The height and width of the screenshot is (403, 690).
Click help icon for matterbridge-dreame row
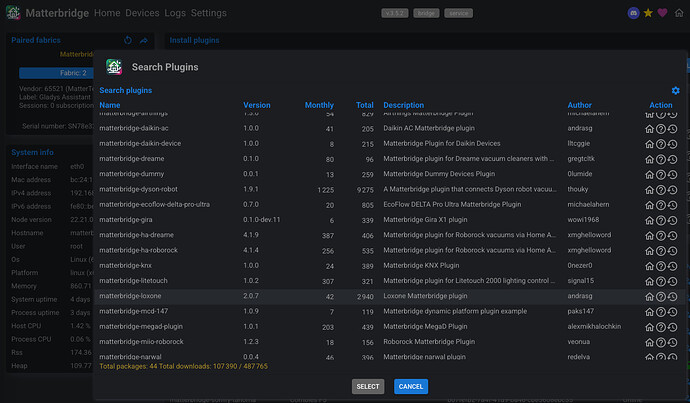click(x=661, y=159)
